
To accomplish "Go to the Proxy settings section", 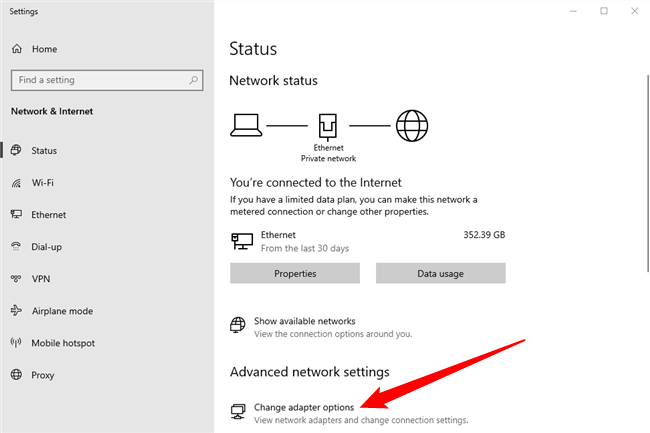I will [44, 375].
